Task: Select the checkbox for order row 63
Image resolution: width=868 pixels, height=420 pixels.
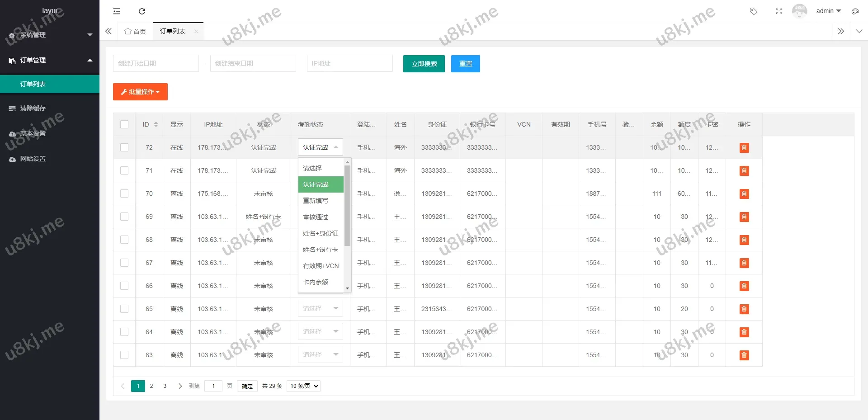Action: click(124, 355)
